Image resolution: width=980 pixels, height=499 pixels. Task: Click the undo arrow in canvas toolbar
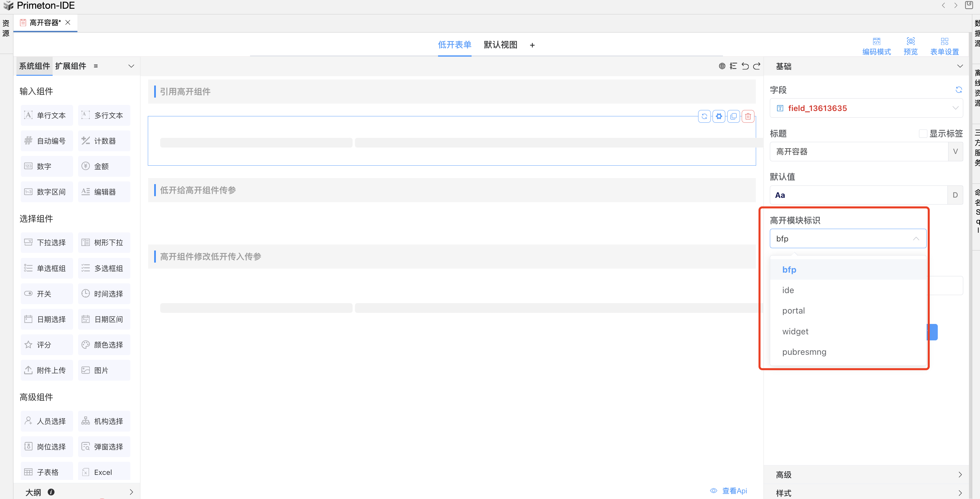pyautogui.click(x=745, y=66)
